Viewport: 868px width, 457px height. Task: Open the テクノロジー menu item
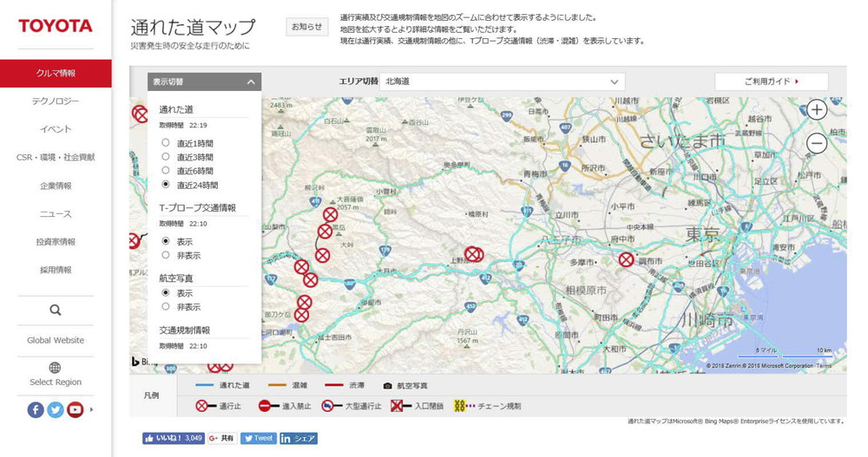56,101
